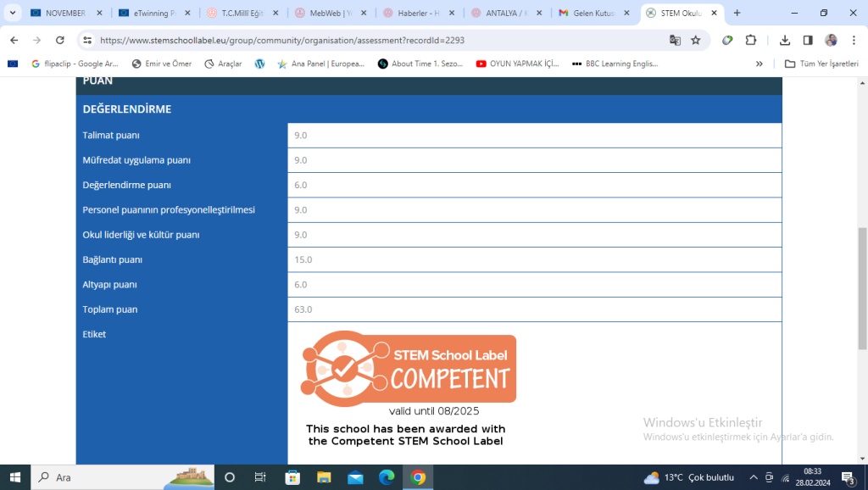Open Microsoft Store from taskbar
The width and height of the screenshot is (868, 490).
[292, 477]
